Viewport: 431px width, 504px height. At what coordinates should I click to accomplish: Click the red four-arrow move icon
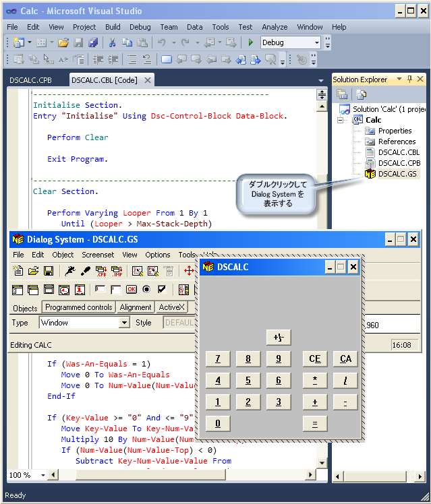click(189, 271)
